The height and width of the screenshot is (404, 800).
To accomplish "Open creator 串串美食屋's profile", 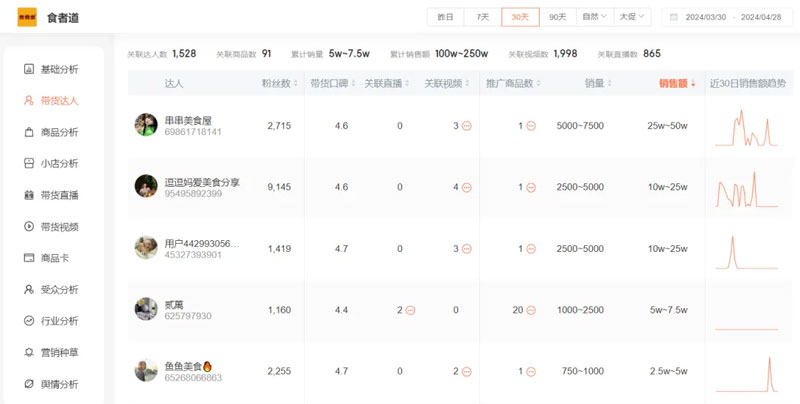I will point(187,120).
